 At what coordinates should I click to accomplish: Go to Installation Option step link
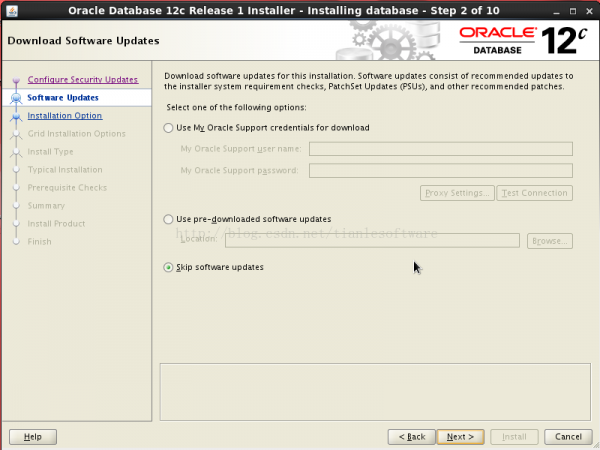tap(65, 116)
